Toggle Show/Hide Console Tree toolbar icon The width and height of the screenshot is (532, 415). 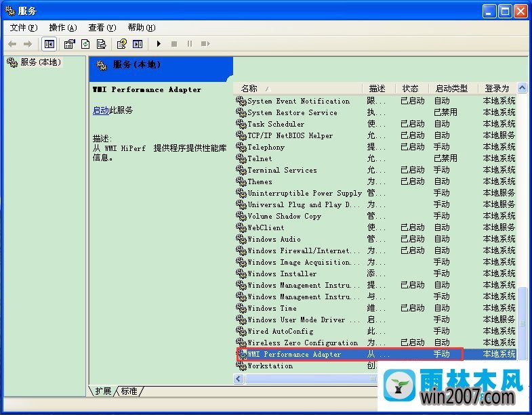[x=49, y=44]
